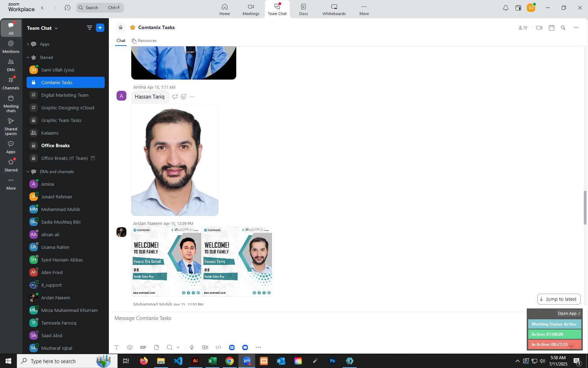Open the DMs section in sidebar
This screenshot has width=588, height=368.
click(x=11, y=65)
